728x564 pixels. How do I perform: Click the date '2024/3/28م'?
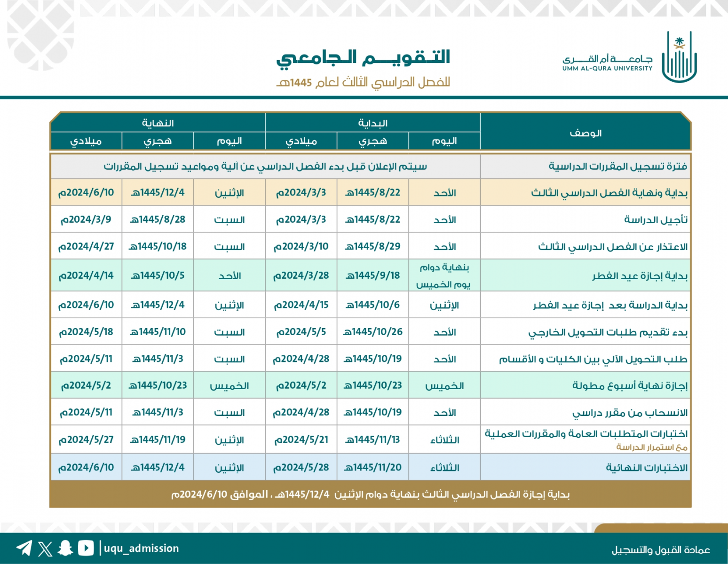[x=301, y=275]
